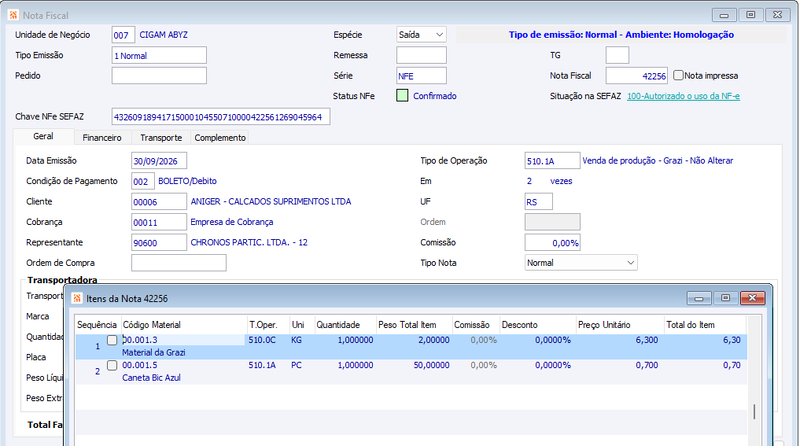Minimize the Nota Fiscal window
Image resolution: width=800 pixels, height=446 pixels.
coord(724,15)
